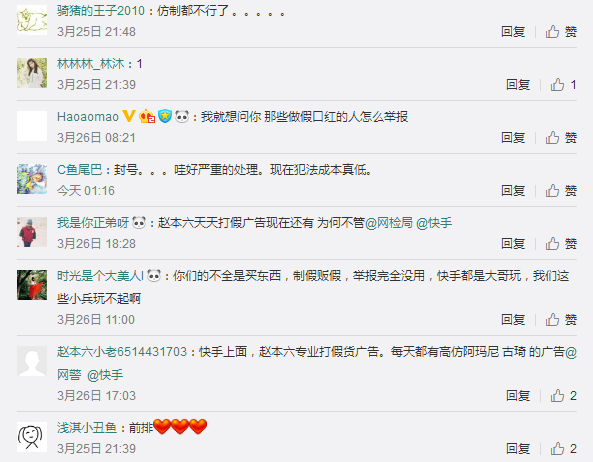593x462 pixels.
Task: Click the default avatar of 赵本六小老6514431703
Action: (x=32, y=361)
